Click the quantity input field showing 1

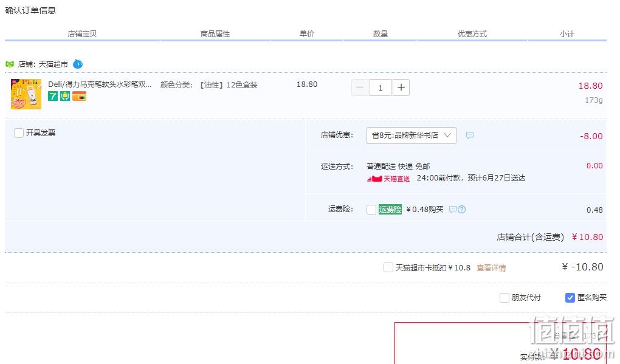(x=381, y=88)
